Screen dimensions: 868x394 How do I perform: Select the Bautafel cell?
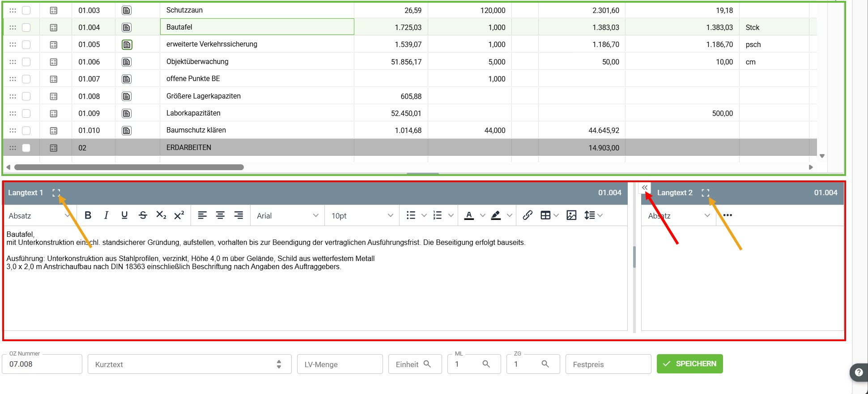257,27
